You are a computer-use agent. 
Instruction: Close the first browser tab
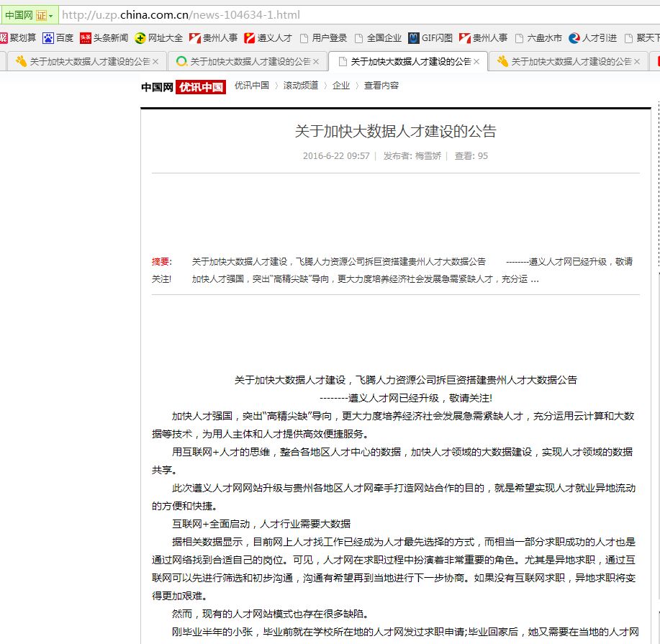[155, 62]
